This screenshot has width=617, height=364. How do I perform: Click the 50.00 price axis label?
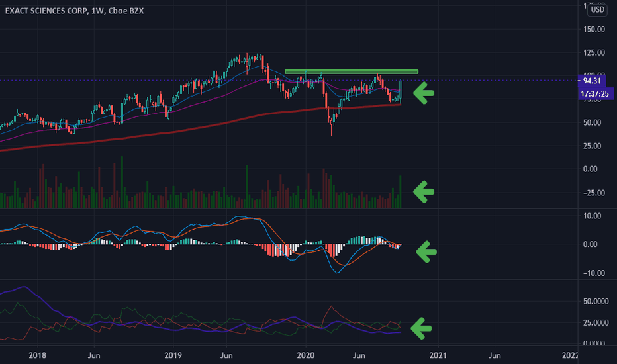(x=593, y=123)
